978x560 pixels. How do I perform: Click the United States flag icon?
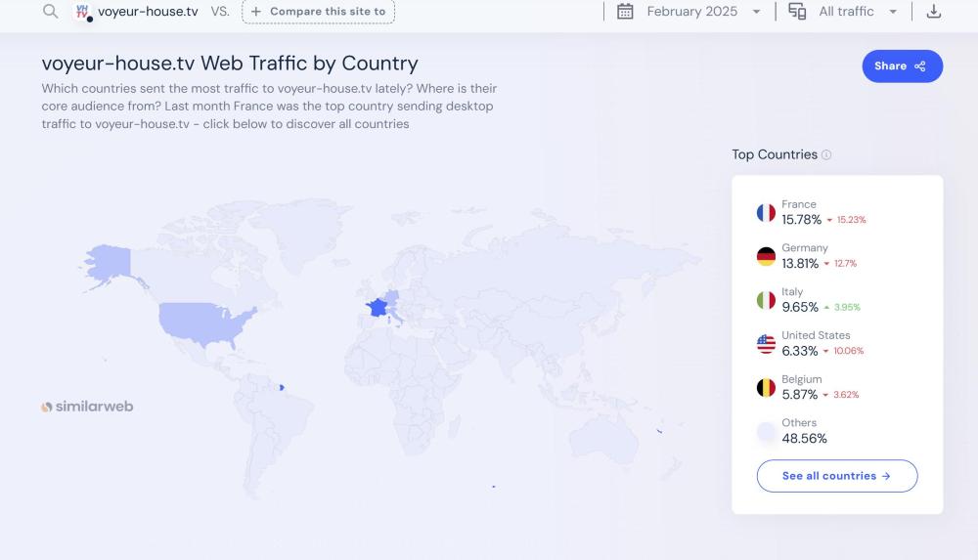(x=766, y=344)
